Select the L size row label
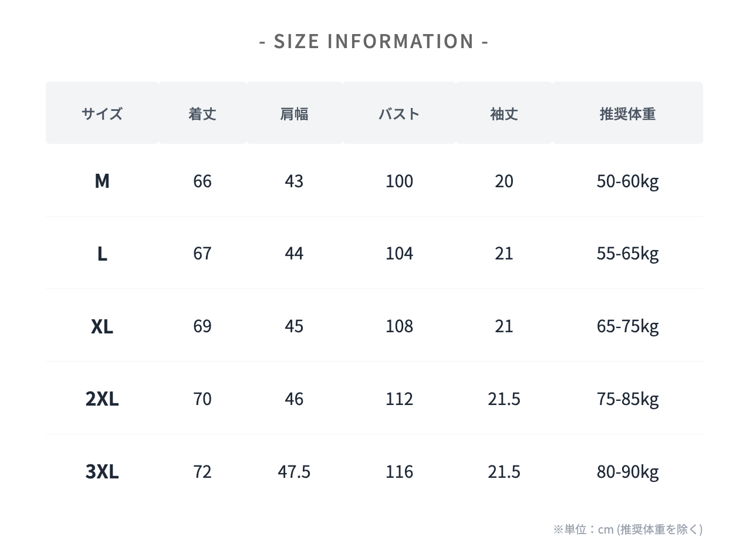 click(x=102, y=254)
